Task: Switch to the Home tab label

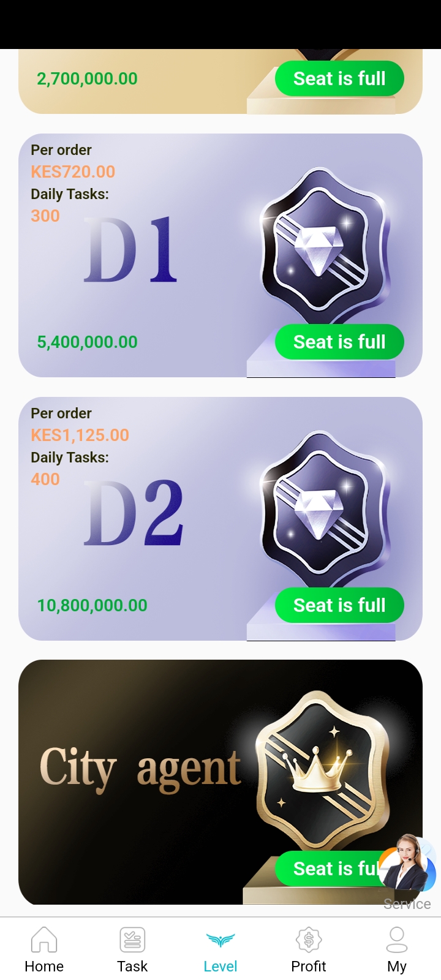Action: pos(44,967)
